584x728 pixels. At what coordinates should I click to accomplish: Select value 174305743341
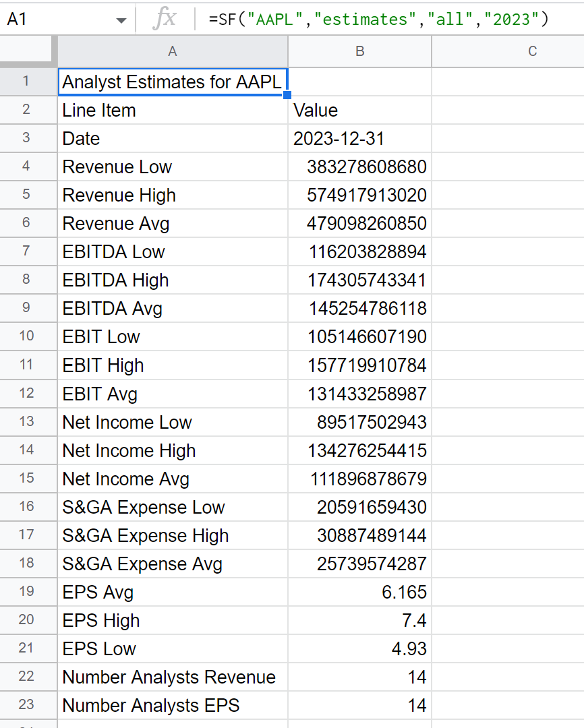point(359,280)
